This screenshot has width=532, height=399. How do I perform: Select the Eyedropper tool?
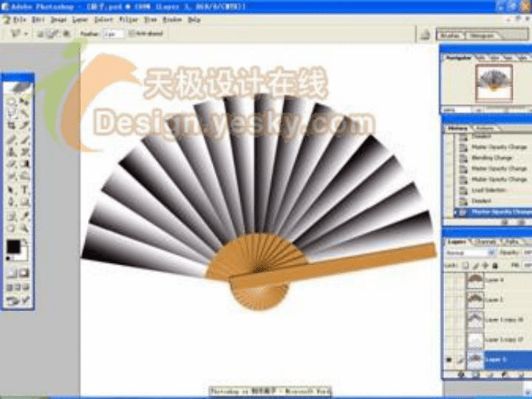click(24, 215)
